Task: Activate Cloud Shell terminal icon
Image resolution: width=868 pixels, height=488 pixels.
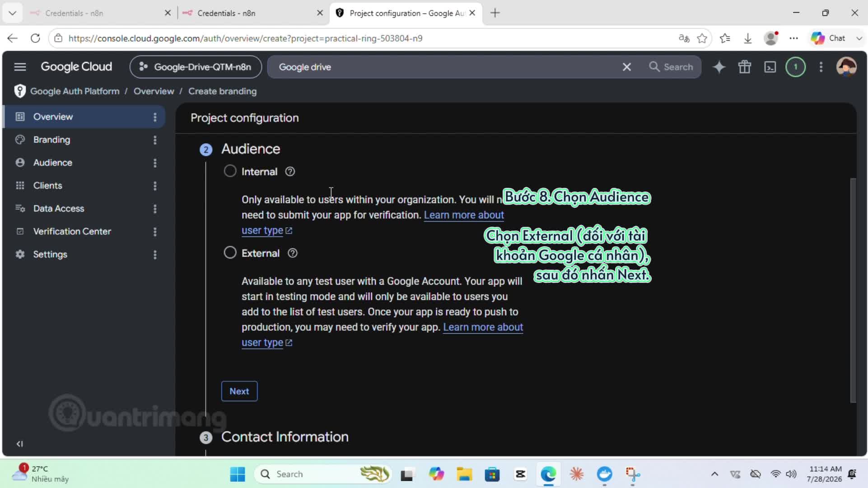Action: [770, 67]
